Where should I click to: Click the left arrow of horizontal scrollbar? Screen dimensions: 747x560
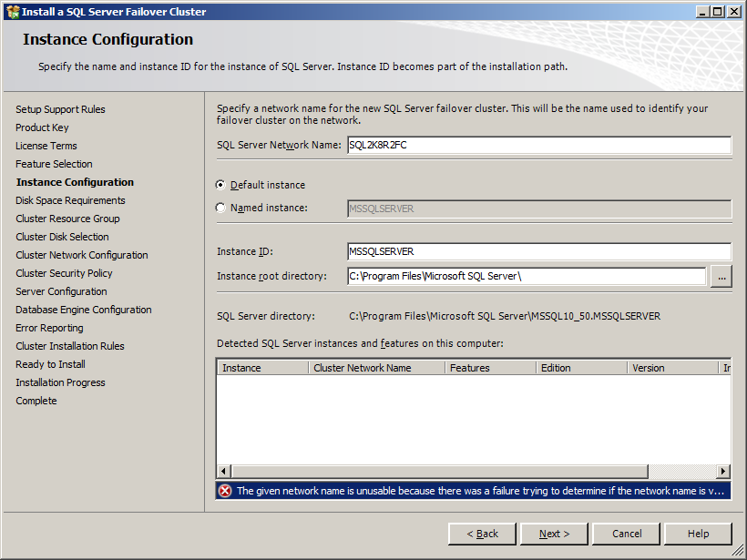(x=224, y=472)
